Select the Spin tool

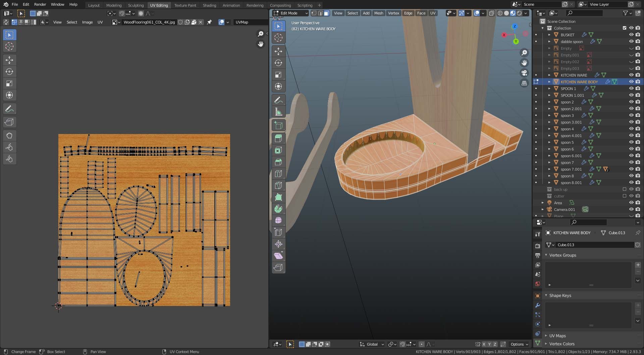[x=278, y=209]
